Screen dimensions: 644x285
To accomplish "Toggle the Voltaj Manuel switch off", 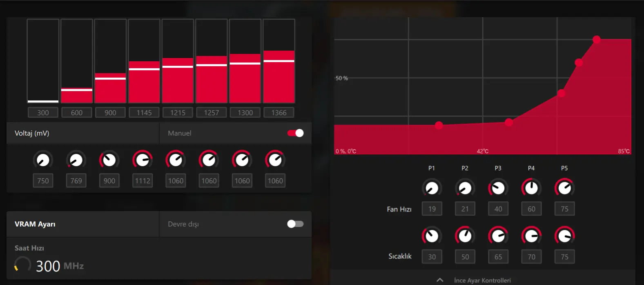I will click(295, 133).
